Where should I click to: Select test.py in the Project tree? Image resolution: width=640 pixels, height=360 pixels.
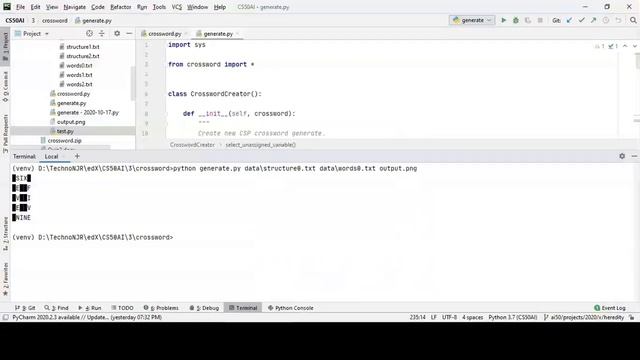[x=65, y=131]
